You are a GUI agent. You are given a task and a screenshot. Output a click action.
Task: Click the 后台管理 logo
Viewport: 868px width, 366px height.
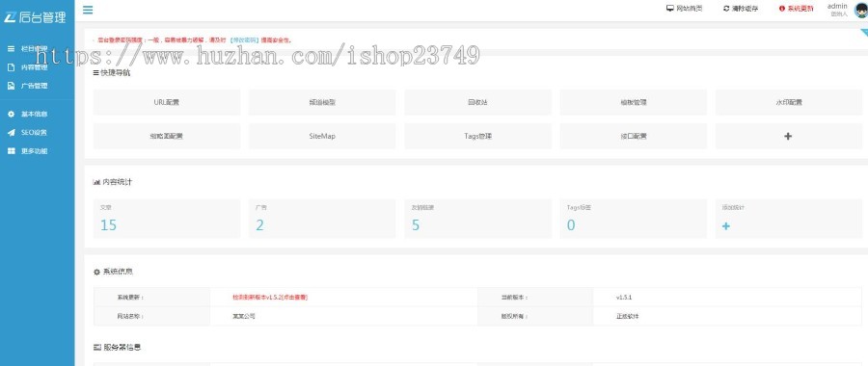pyautogui.click(x=36, y=17)
